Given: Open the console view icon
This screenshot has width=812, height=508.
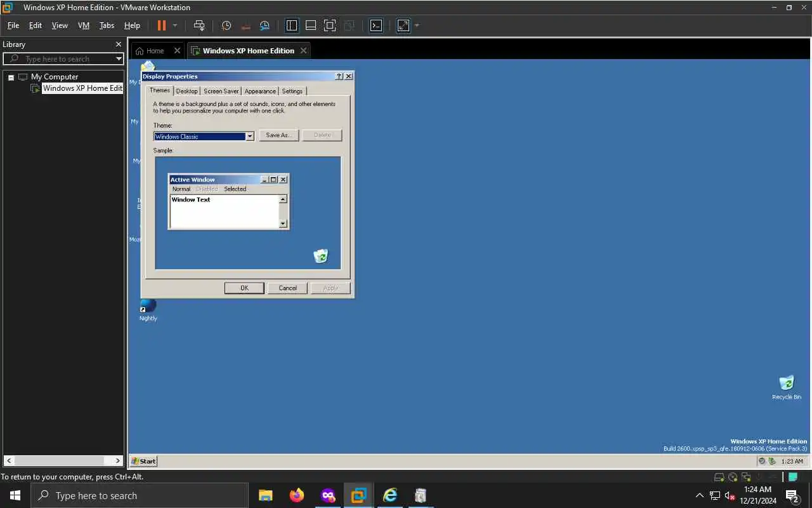Looking at the screenshot, I should coord(376,25).
